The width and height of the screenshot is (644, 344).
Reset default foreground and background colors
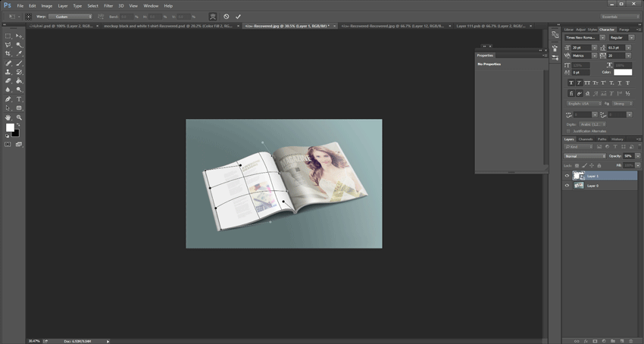click(x=7, y=136)
